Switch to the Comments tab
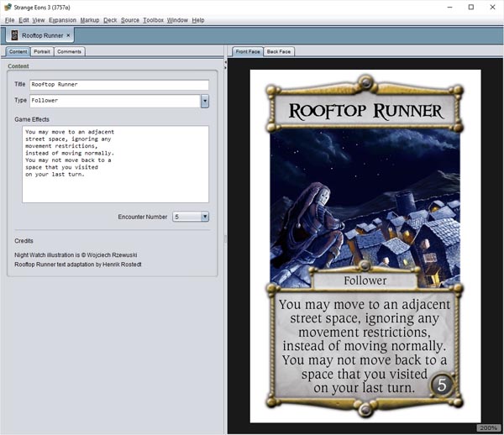504x435 pixels. click(x=70, y=51)
